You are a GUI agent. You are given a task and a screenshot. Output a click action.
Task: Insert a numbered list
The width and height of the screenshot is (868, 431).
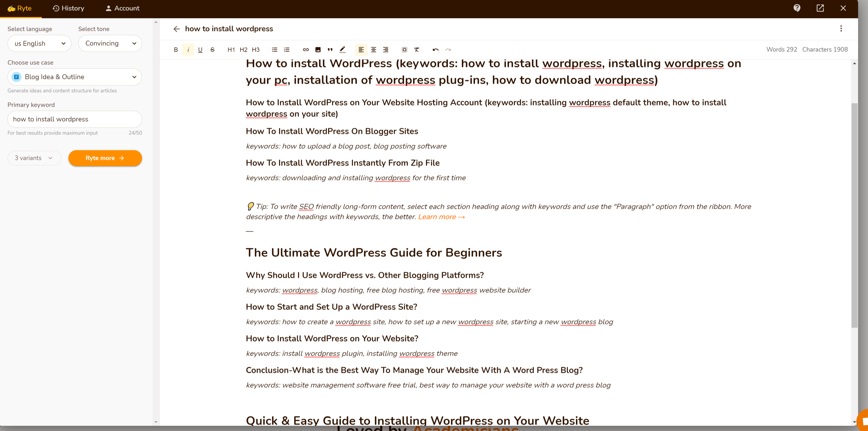287,50
